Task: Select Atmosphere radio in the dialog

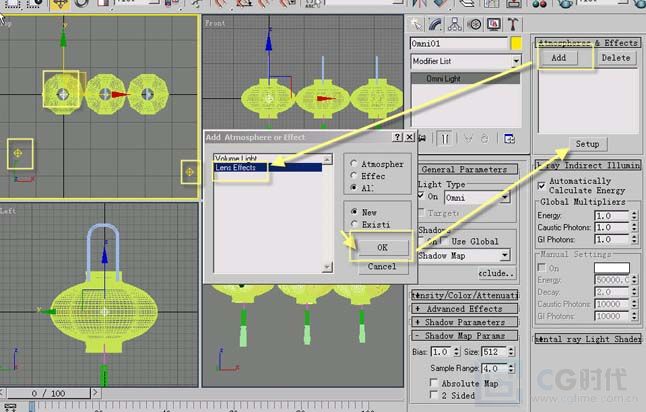Action: click(353, 164)
